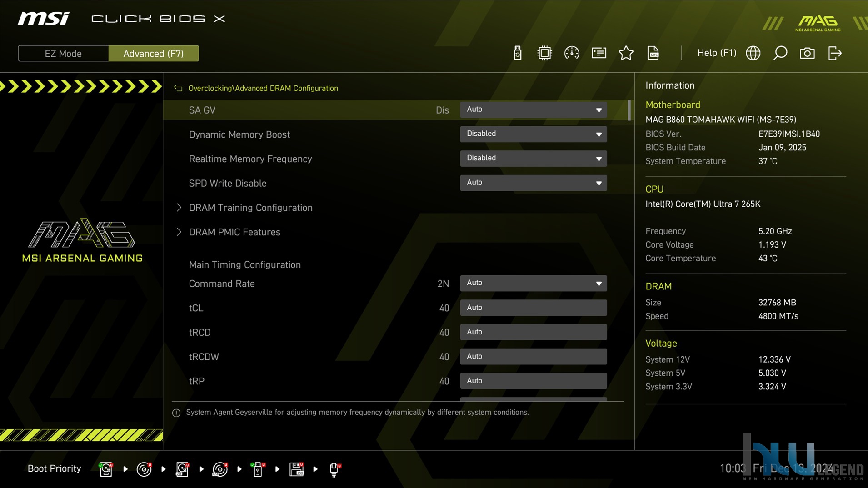Screen dimensions: 868x488
Task: Click the Intel(R) Core(TM) Ultra 7 265K text
Action: pos(703,204)
